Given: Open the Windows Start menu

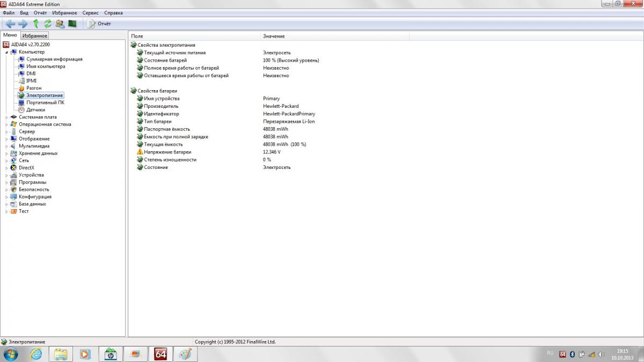Looking at the screenshot, I should pos(10,354).
